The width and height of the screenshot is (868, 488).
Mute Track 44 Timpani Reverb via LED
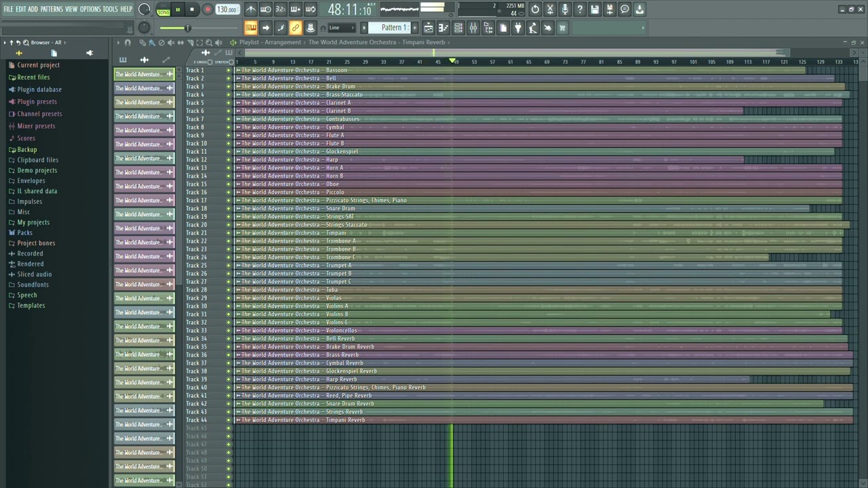[229, 420]
